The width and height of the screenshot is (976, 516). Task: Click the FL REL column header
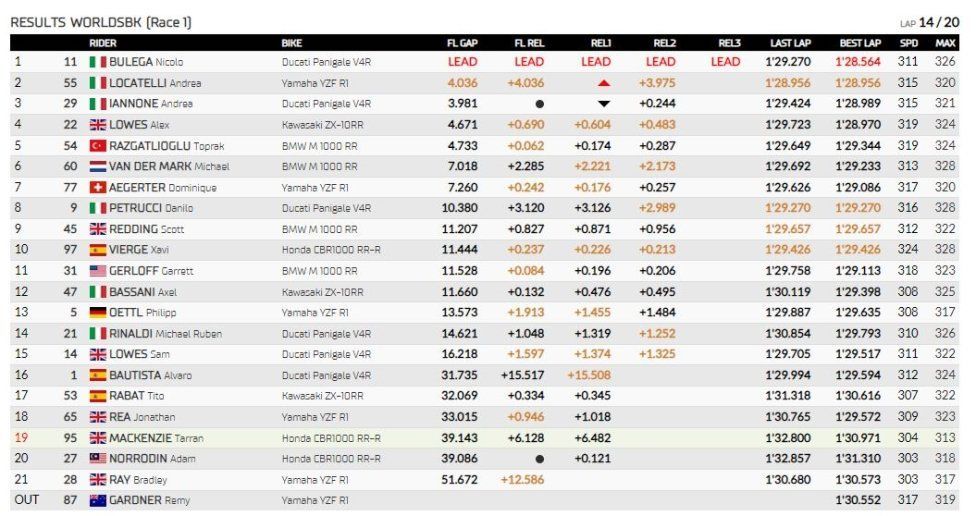point(529,43)
